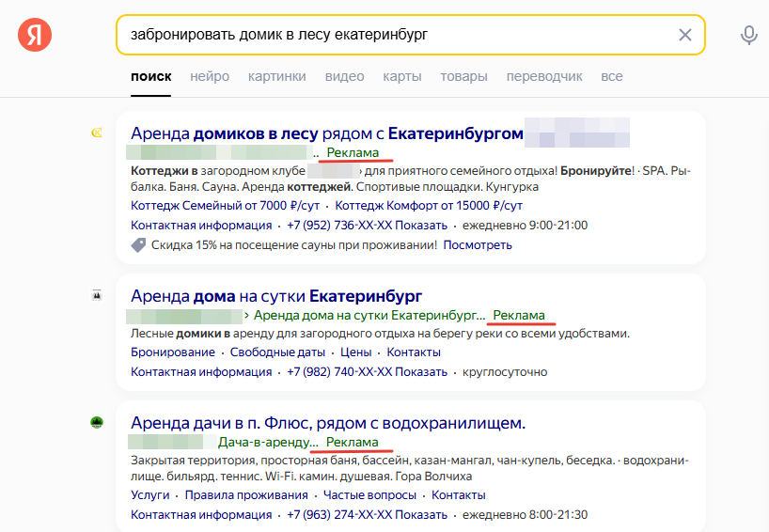Switch to the видео tab
Image resolution: width=769 pixels, height=532 pixels.
click(x=344, y=76)
